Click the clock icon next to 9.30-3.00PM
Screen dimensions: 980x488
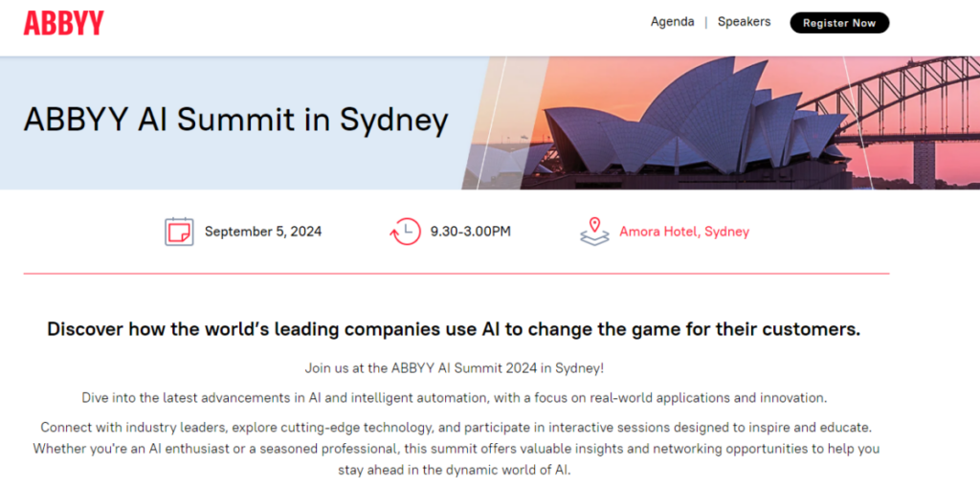[405, 232]
